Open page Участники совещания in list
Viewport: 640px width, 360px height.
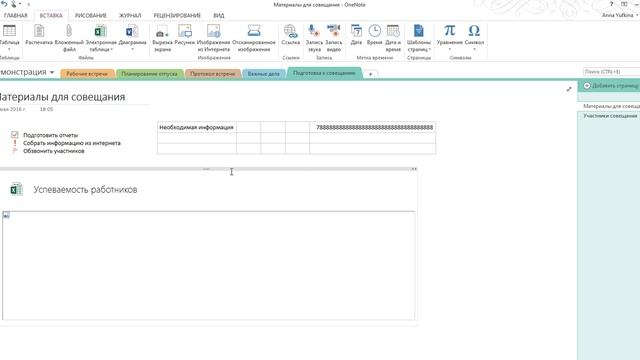(x=610, y=116)
